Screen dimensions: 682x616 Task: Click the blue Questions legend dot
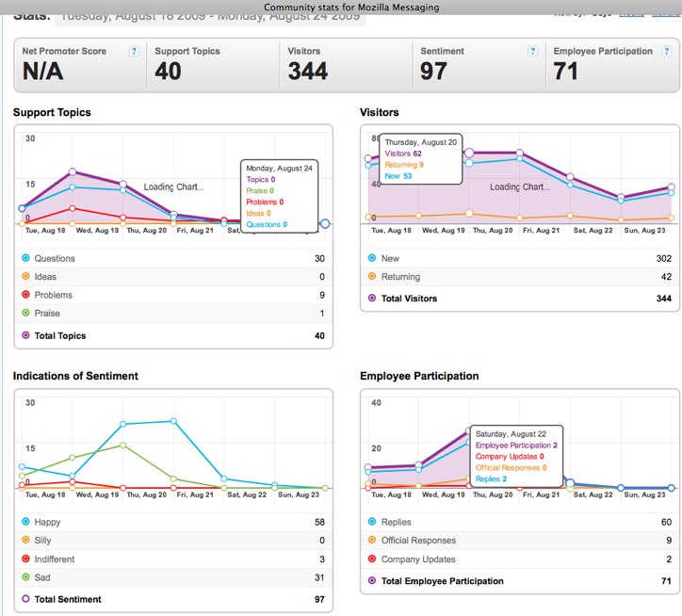click(x=24, y=258)
